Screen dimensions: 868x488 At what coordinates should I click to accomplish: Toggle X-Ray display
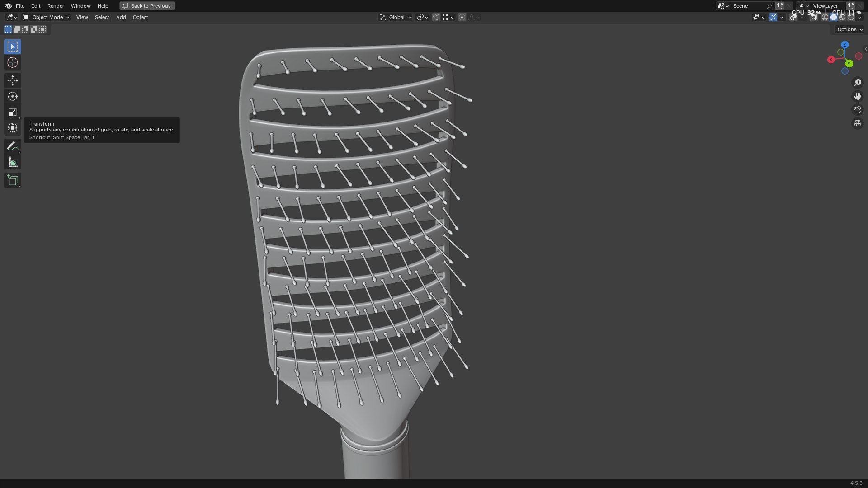[813, 17]
